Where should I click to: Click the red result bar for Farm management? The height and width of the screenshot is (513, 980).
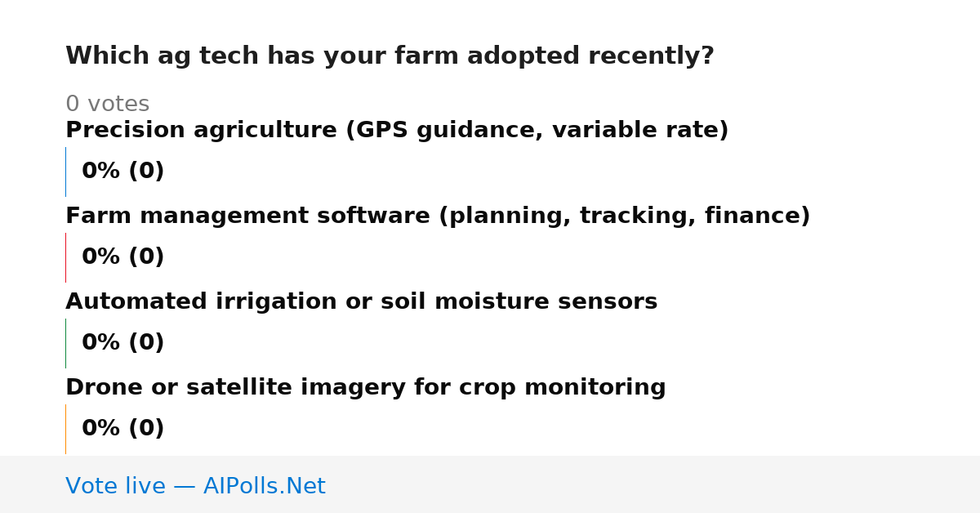65,257
